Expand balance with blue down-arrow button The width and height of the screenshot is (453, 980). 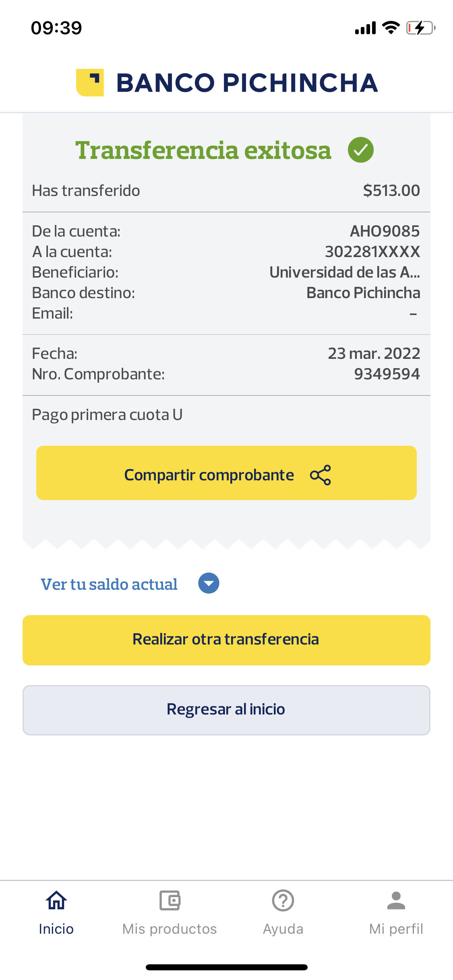209,583
